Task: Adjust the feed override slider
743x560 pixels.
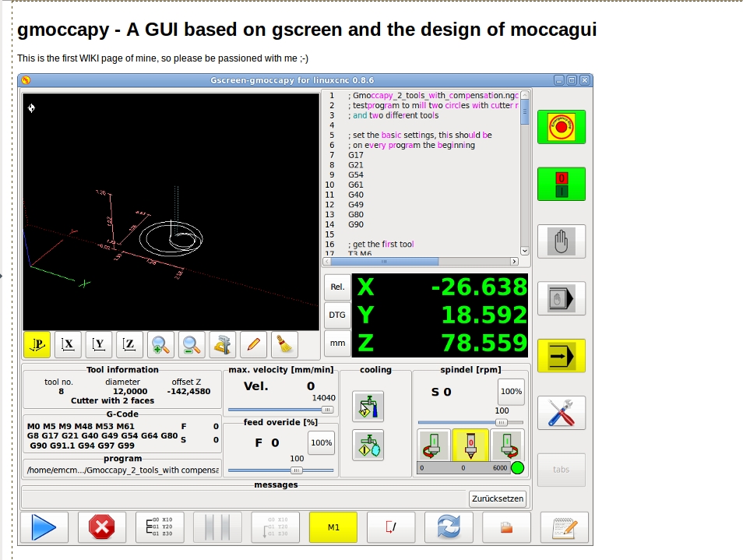Action: [281, 470]
